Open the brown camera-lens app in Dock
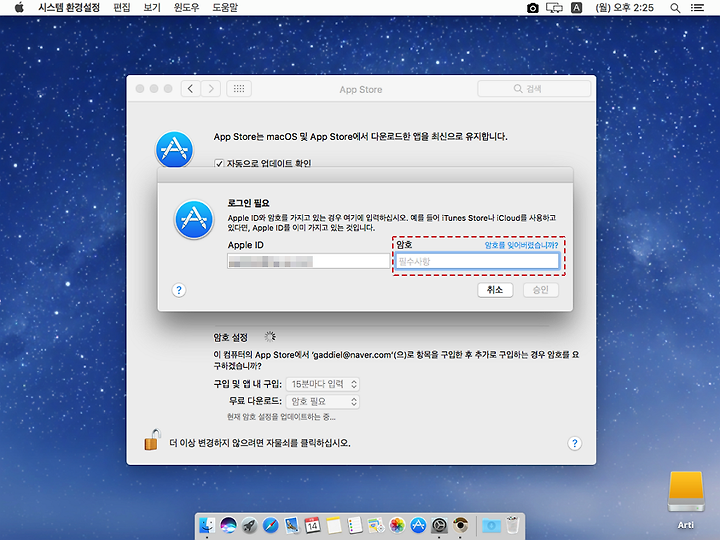 point(460,525)
